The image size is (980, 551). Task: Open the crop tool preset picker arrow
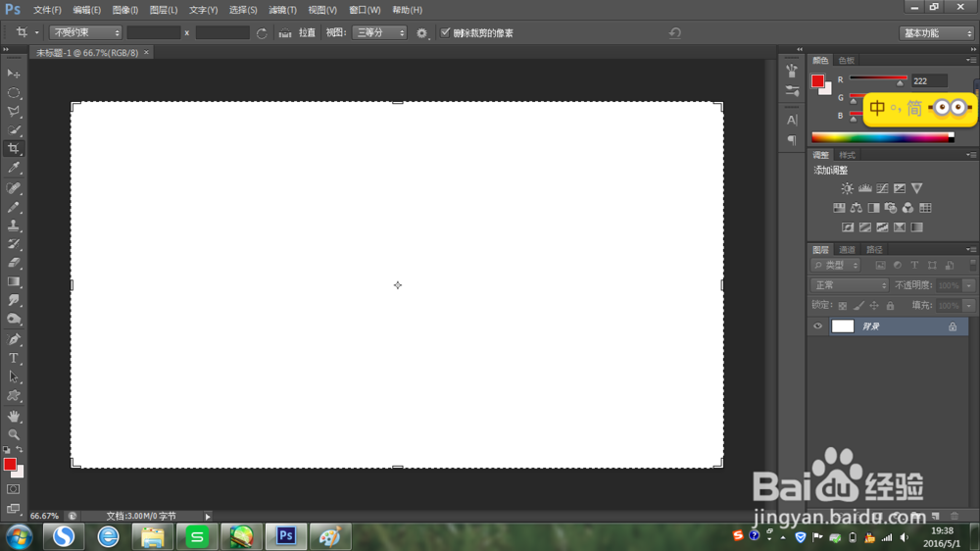pos(36,32)
